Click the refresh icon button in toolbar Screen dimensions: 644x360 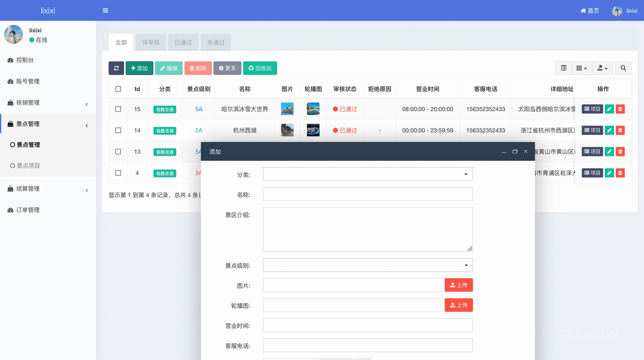pos(116,68)
